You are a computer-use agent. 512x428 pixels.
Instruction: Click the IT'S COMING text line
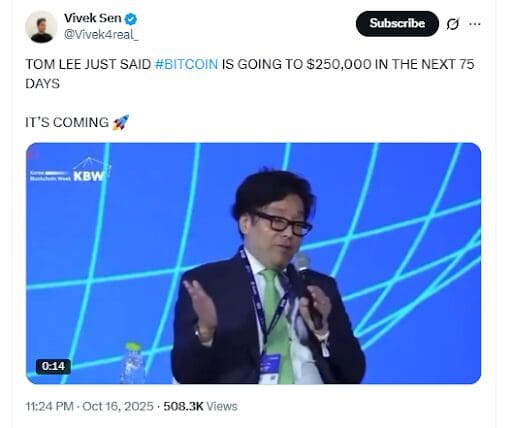pyautogui.click(x=67, y=123)
